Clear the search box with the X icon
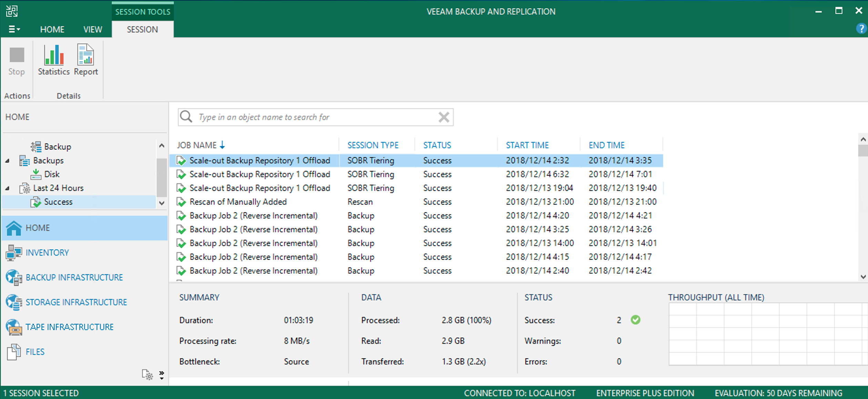Image resolution: width=868 pixels, height=399 pixels. click(444, 117)
